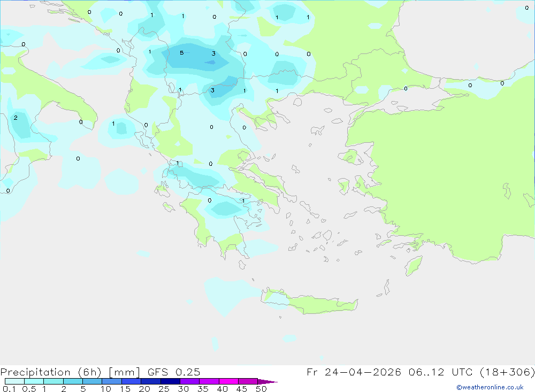Image resolution: width=535 pixels, height=392 pixels.
Task: Click the legend scale label '0.1'
Action: tap(9, 389)
